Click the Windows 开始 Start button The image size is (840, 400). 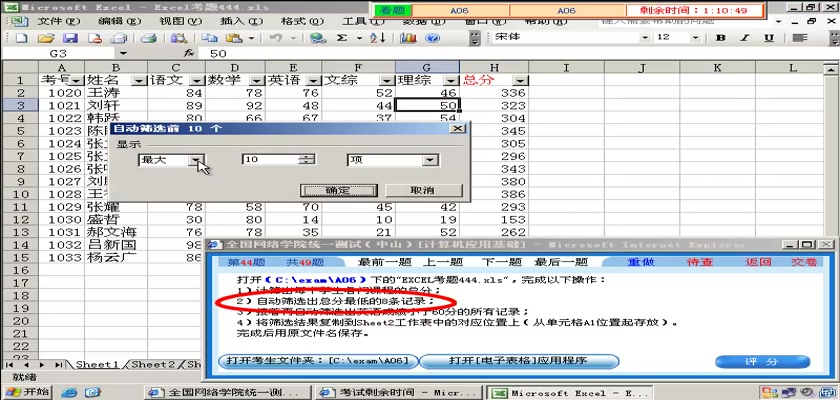coord(27,392)
